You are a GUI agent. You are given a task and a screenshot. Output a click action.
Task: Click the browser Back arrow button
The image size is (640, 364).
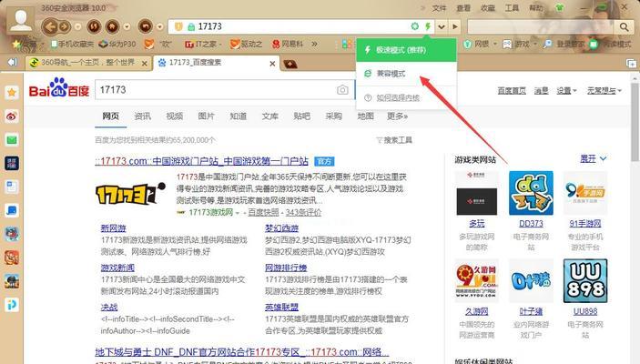50,27
